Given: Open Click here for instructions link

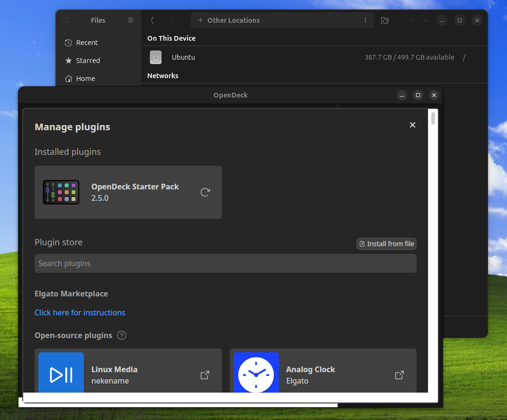Looking at the screenshot, I should coord(80,313).
